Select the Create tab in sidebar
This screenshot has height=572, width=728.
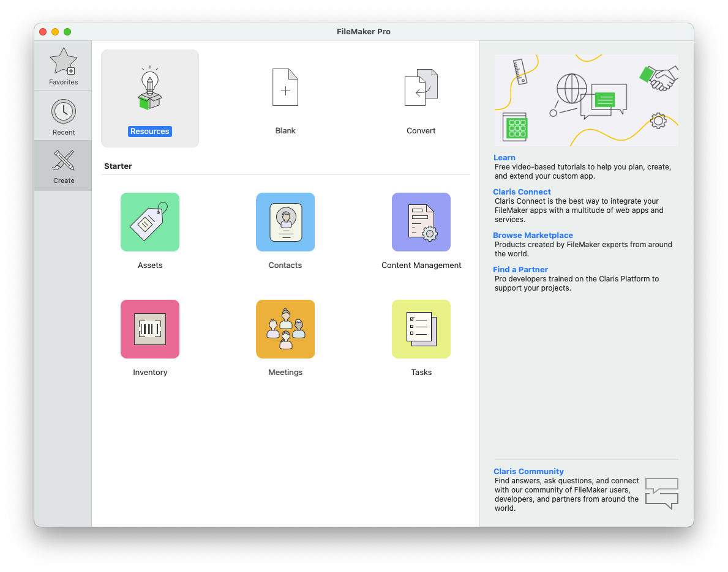pos(63,165)
